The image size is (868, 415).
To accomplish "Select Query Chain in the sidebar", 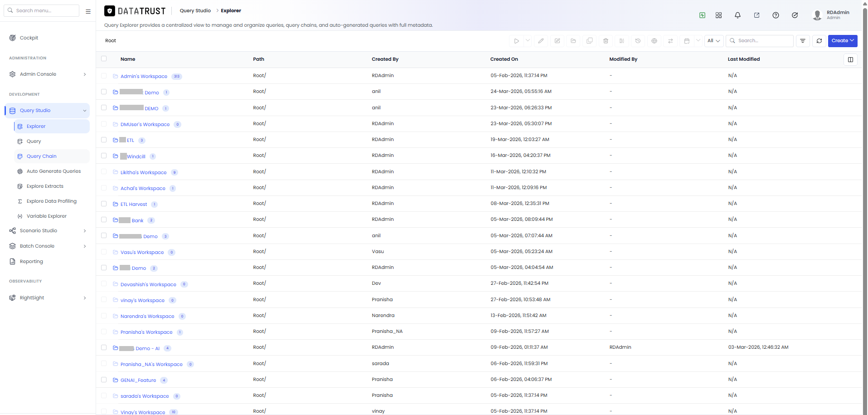I will coord(42,156).
